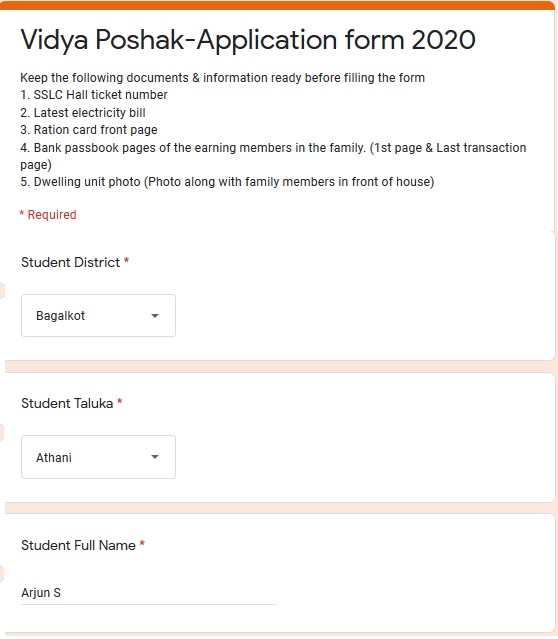This screenshot has height=639, width=558.
Task: Focus the Student Full Name text field
Action: 149,593
